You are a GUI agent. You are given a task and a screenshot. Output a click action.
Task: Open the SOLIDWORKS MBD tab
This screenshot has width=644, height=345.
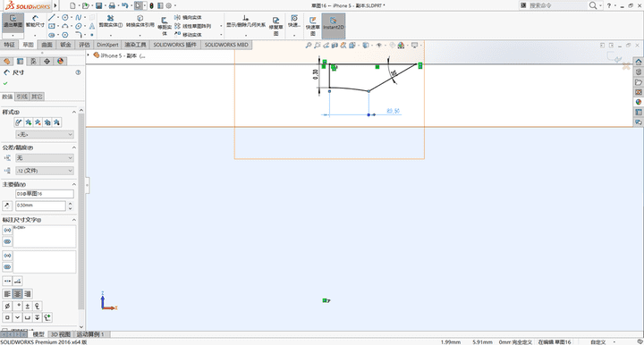(x=226, y=45)
